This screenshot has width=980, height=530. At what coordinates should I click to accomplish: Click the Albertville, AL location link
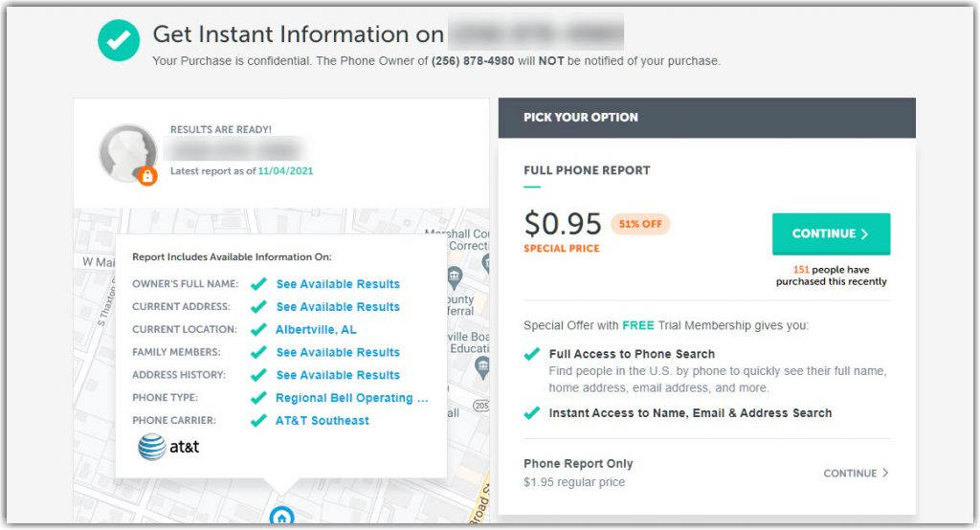click(316, 329)
